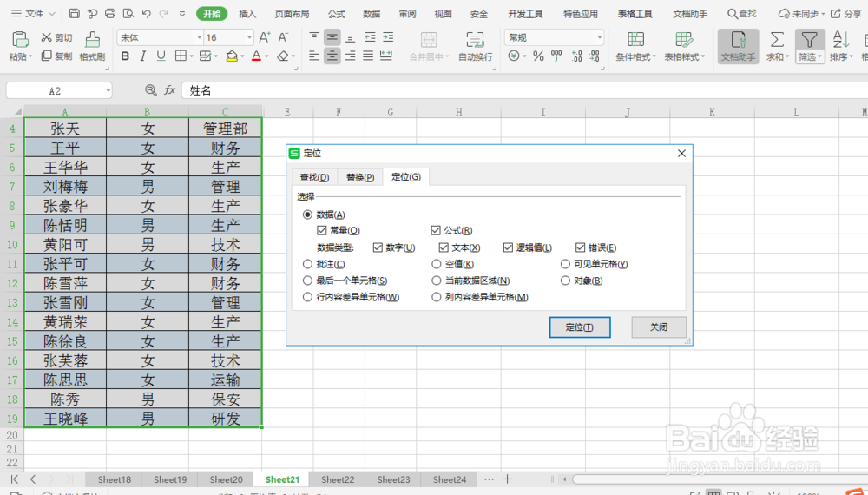
Task: Toggle the 错误(E) checkbox
Action: [580, 247]
